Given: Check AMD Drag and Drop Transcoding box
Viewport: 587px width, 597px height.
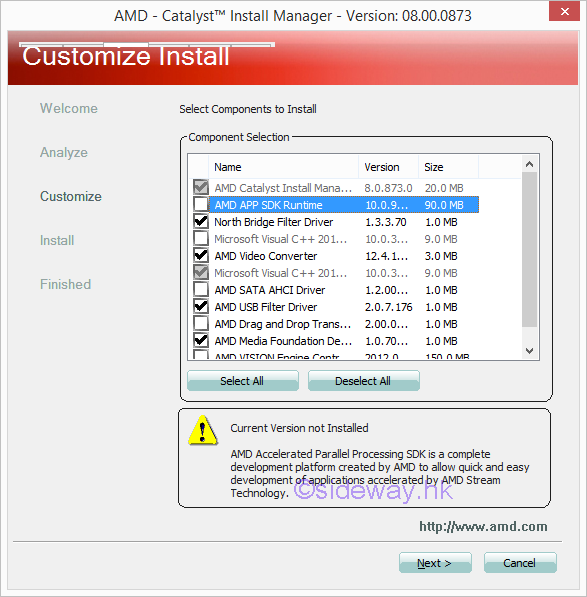Looking at the screenshot, I should (201, 324).
